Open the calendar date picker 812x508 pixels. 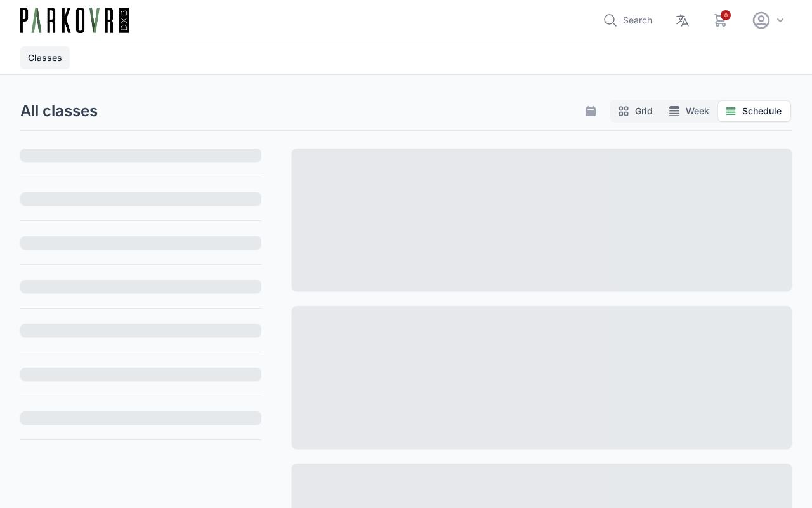tap(591, 111)
